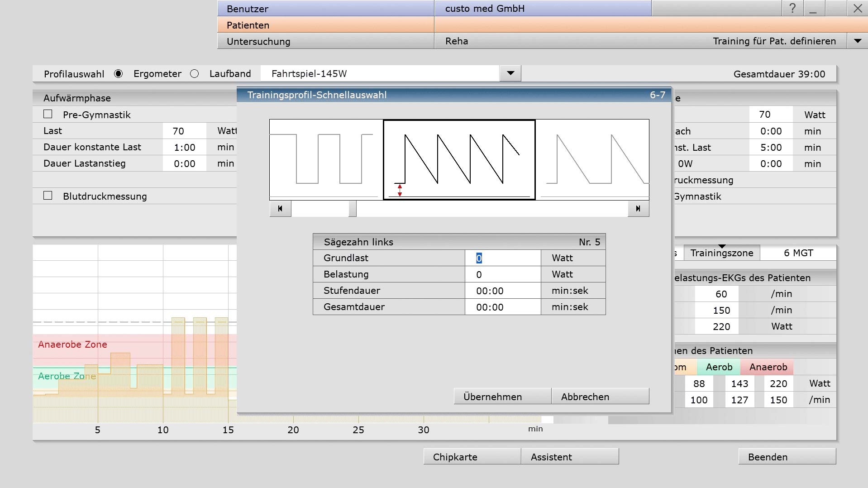Click the 5:00 min value field

point(771,147)
